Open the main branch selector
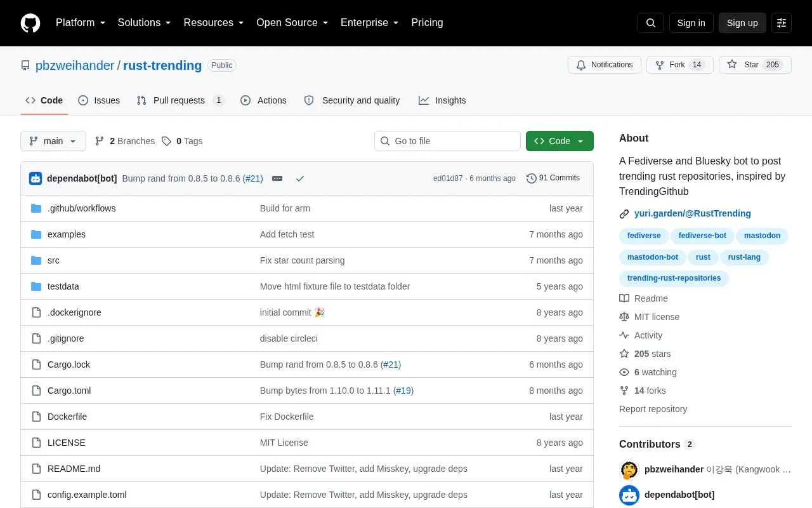This screenshot has height=508, width=812. click(x=53, y=141)
